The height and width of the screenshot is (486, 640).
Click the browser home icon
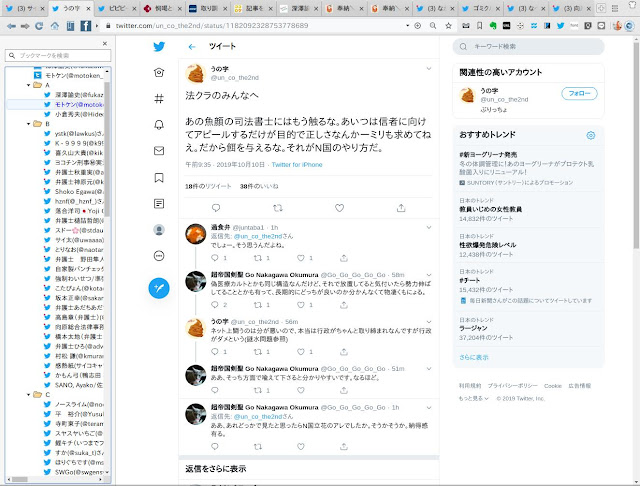[x=55, y=26]
